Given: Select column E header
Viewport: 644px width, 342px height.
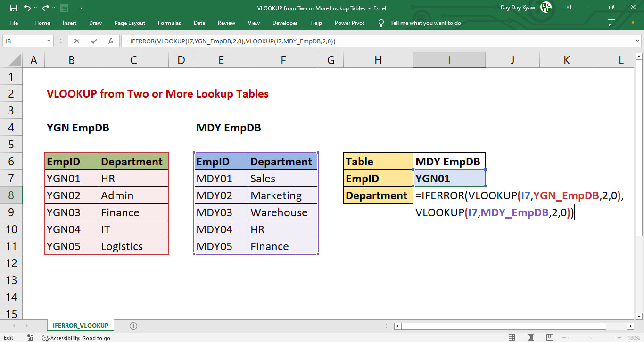Looking at the screenshot, I should [221, 60].
